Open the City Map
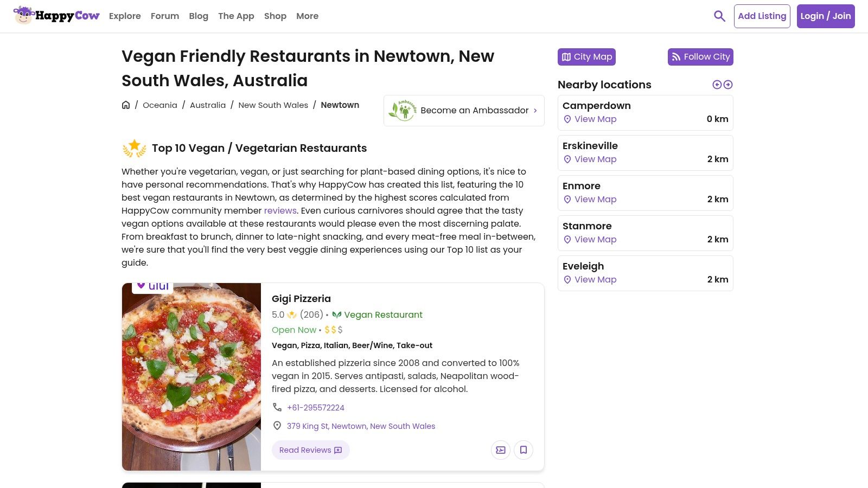Image resolution: width=868 pixels, height=488 pixels. pyautogui.click(x=586, y=57)
